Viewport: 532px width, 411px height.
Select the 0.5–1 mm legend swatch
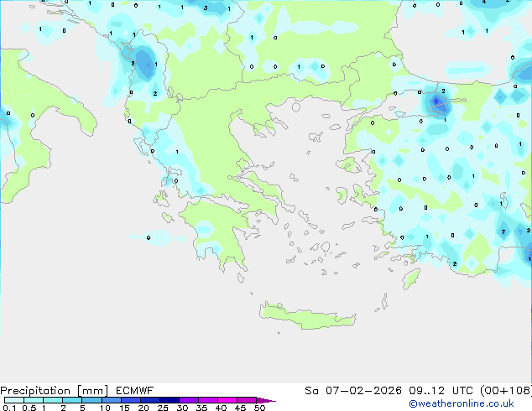coord(34,400)
